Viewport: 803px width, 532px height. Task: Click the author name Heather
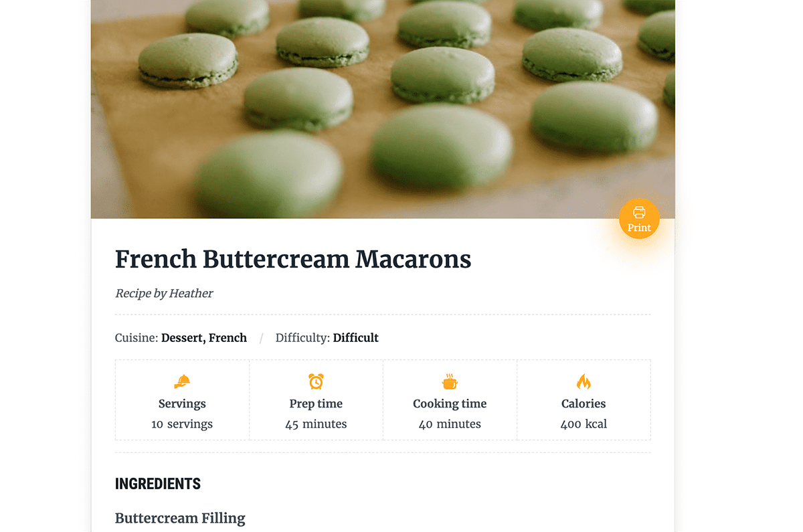coord(191,293)
